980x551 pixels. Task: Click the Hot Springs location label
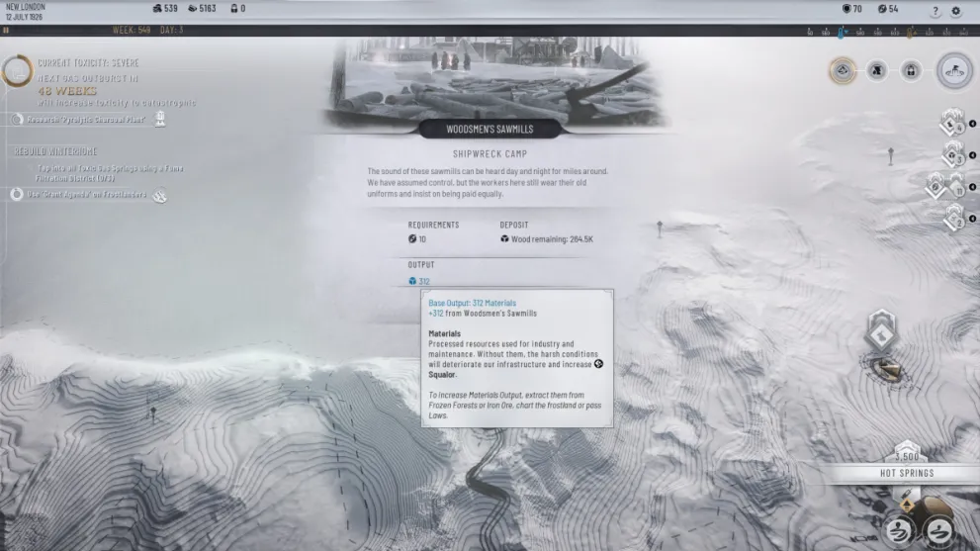tap(906, 473)
